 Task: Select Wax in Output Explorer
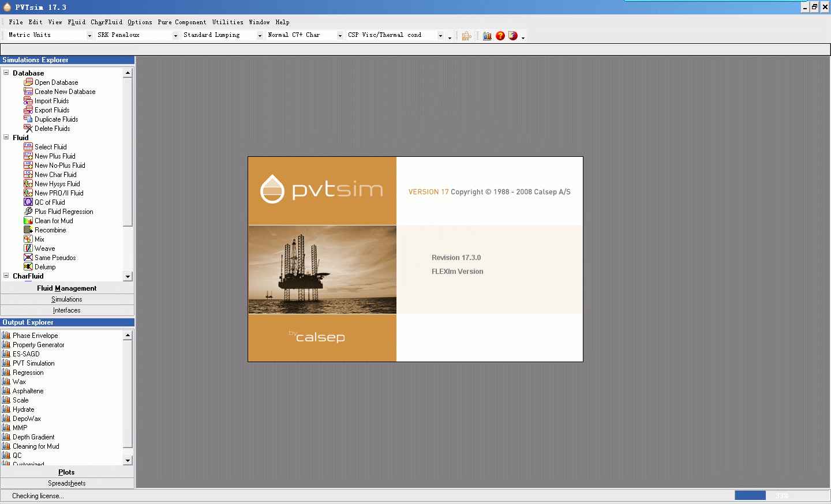19,382
